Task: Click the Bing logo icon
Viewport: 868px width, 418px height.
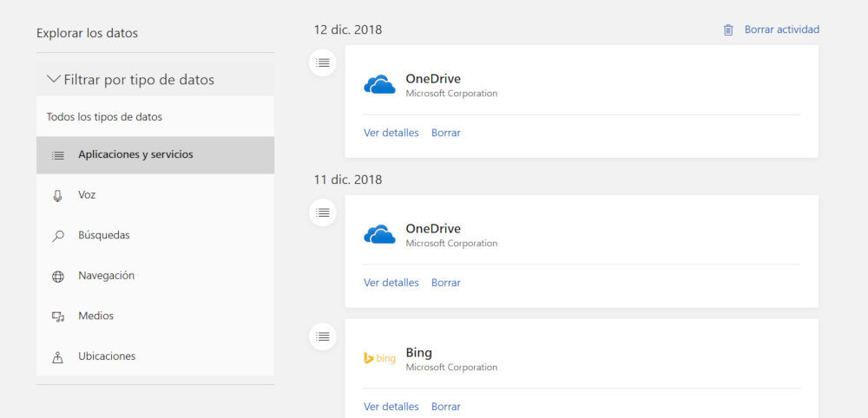Action: coord(379,358)
